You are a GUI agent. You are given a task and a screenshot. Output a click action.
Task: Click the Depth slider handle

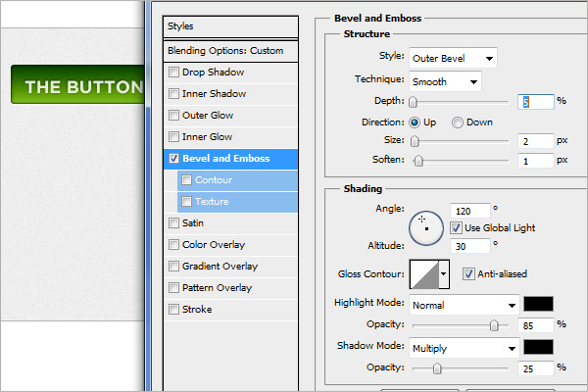pos(413,102)
